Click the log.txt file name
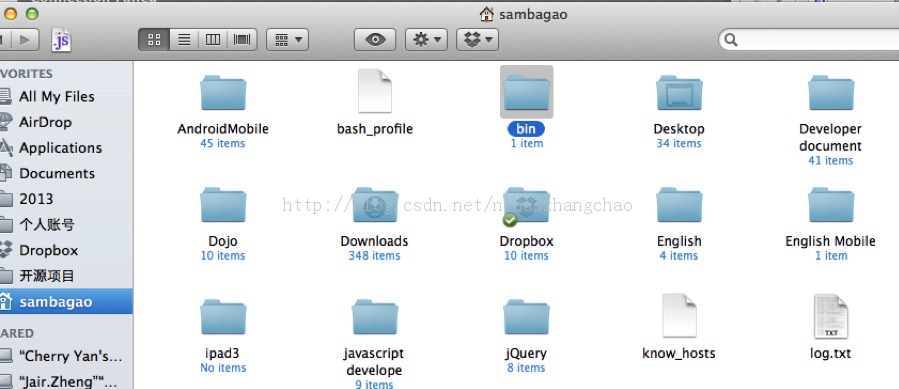 tap(830, 353)
